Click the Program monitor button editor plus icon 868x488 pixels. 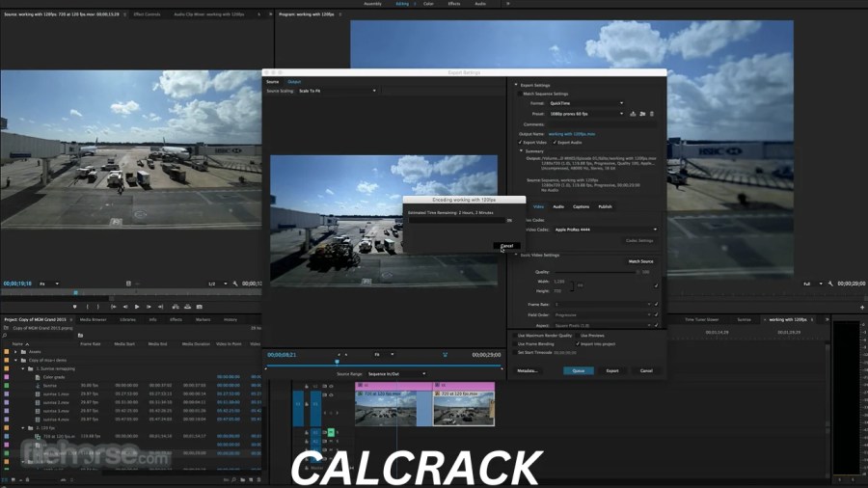(x=862, y=307)
